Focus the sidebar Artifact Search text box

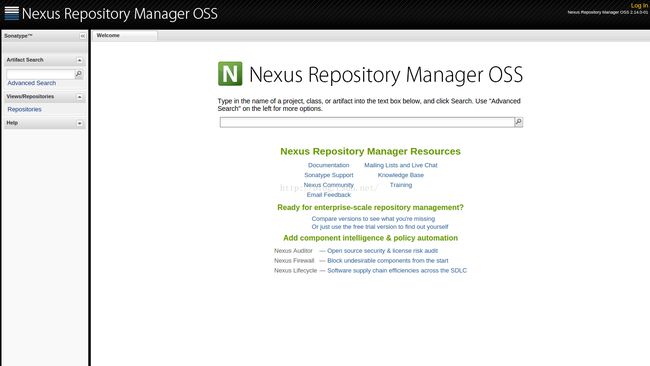(x=40, y=74)
